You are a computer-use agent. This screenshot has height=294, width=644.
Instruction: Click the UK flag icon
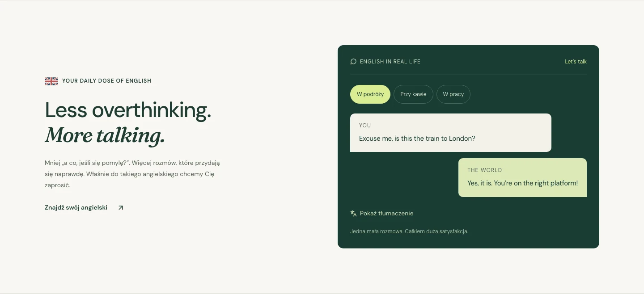coord(51,81)
